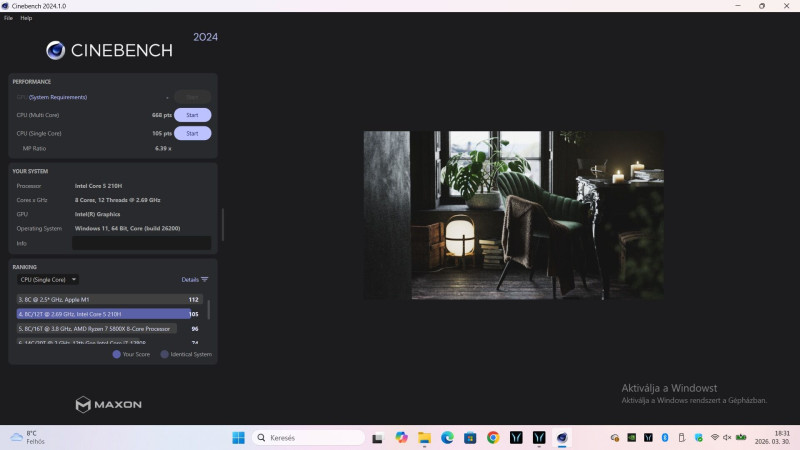Viewport: 800px width, 450px height.
Task: Click the Keresés taskbar search box
Action: 308,438
